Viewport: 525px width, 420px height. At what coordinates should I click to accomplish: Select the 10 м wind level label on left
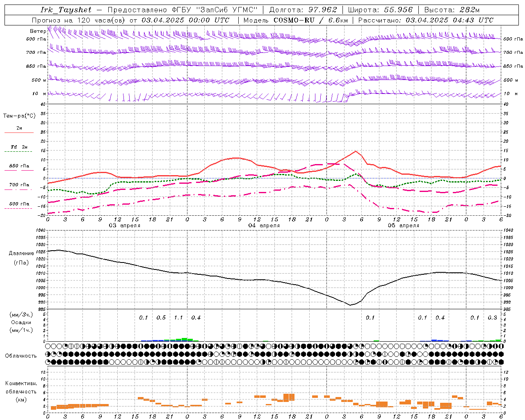pos(39,94)
